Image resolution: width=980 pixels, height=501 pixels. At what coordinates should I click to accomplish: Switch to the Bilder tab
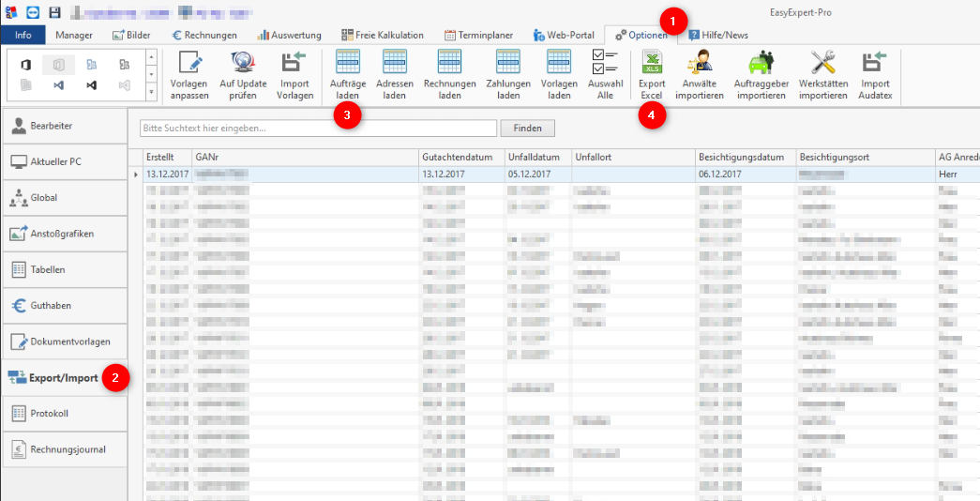[131, 35]
